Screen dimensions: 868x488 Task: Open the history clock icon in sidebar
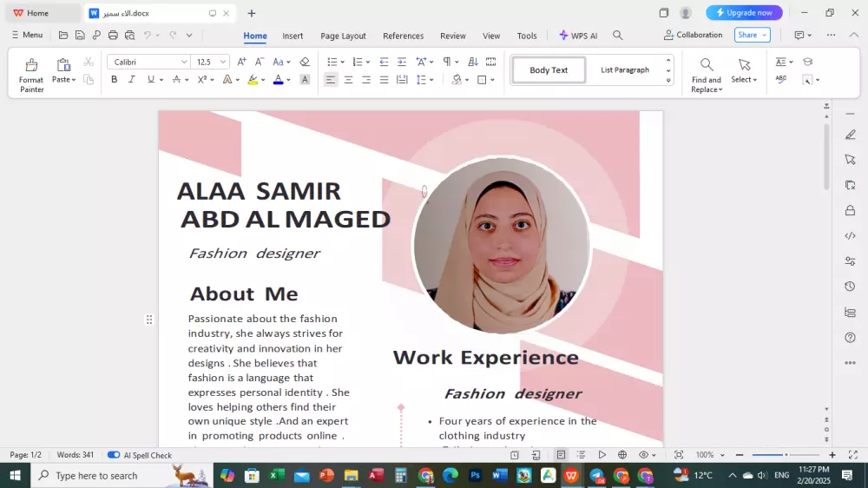point(851,287)
